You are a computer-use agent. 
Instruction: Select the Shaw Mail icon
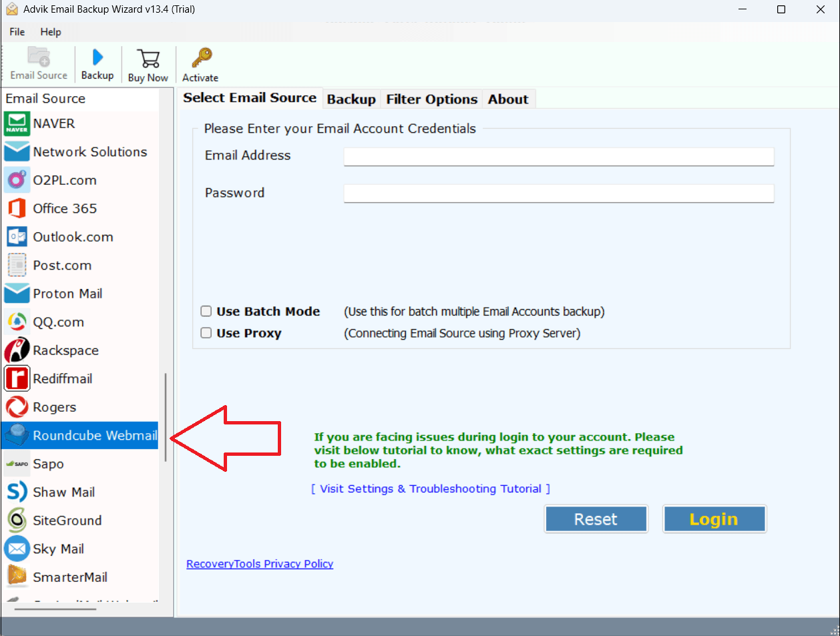pos(17,493)
